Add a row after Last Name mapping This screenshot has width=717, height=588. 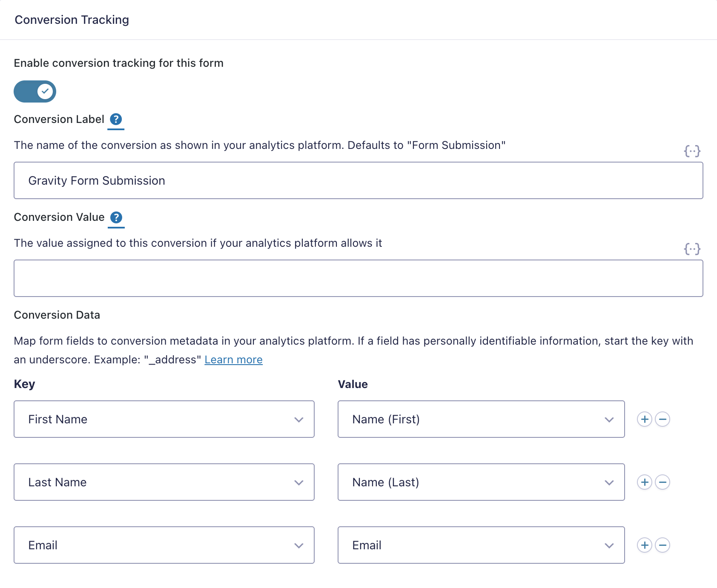pos(645,482)
